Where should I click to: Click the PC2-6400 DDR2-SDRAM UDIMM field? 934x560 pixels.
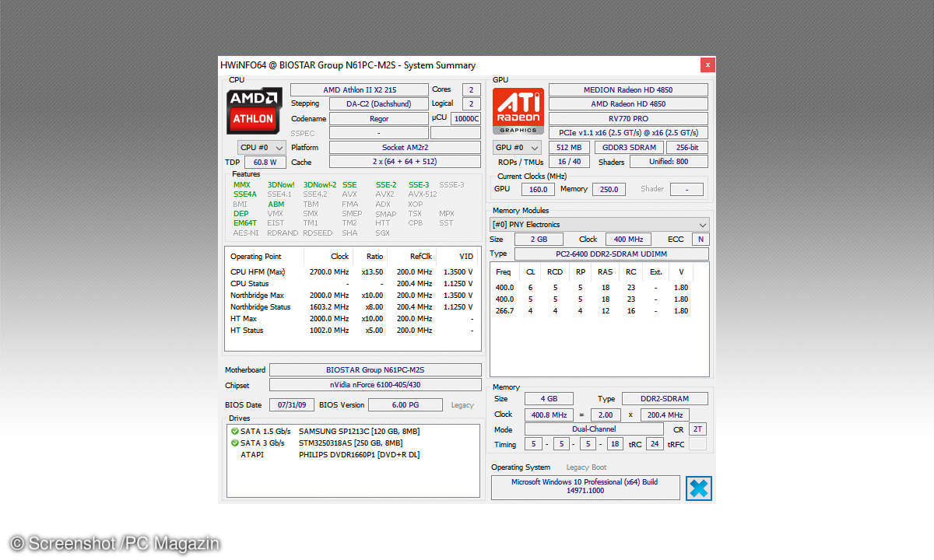[612, 254]
